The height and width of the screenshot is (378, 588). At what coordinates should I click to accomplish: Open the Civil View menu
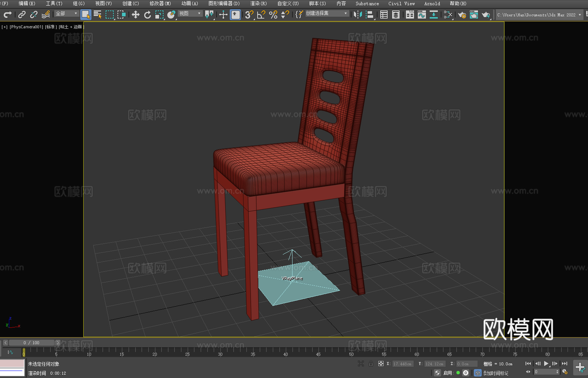pos(401,3)
